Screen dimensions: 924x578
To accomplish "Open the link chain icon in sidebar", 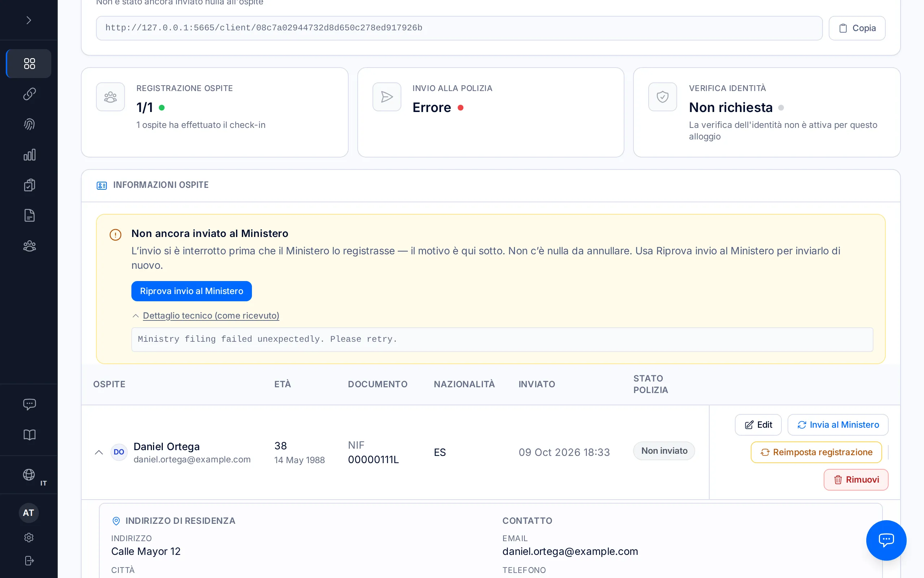I will click(29, 94).
